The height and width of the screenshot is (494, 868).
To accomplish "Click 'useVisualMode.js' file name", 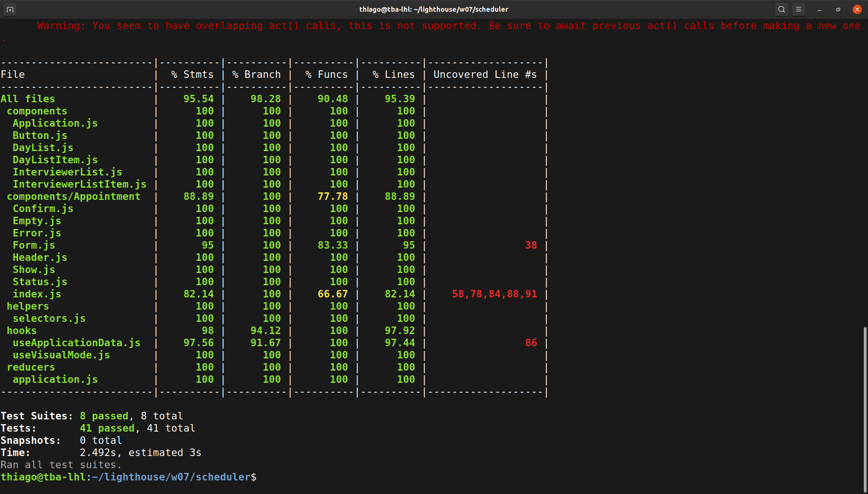I will pyautogui.click(x=61, y=355).
